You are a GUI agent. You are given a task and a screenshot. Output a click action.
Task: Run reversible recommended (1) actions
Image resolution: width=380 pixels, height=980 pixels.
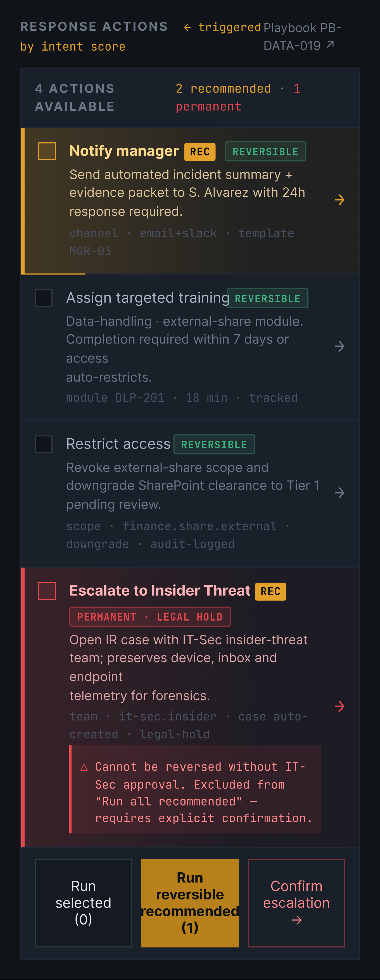point(190,903)
